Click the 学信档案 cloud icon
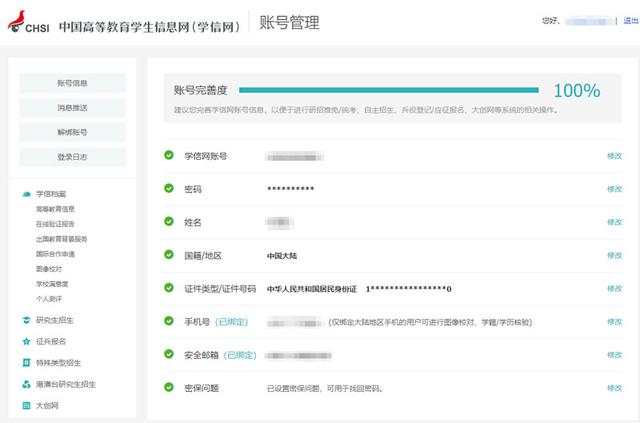Image resolution: width=640 pixels, height=423 pixels. point(27,194)
